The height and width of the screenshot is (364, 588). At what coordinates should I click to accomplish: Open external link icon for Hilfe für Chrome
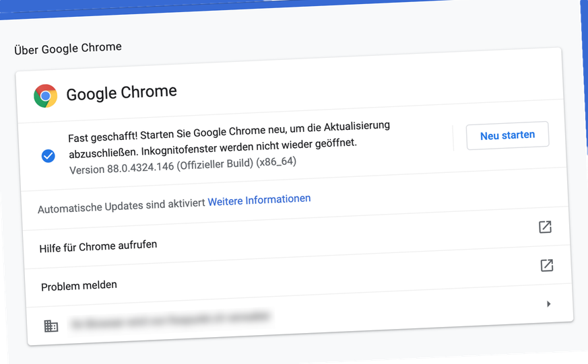pyautogui.click(x=545, y=227)
